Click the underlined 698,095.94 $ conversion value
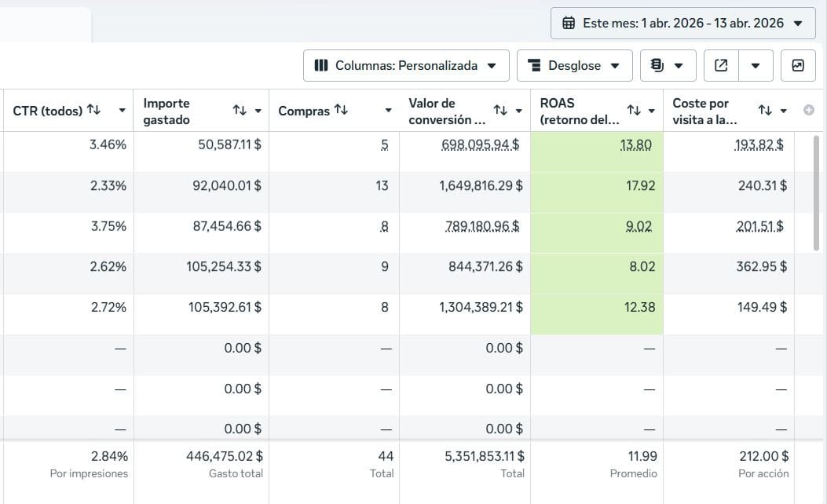The width and height of the screenshot is (827, 504). [481, 144]
